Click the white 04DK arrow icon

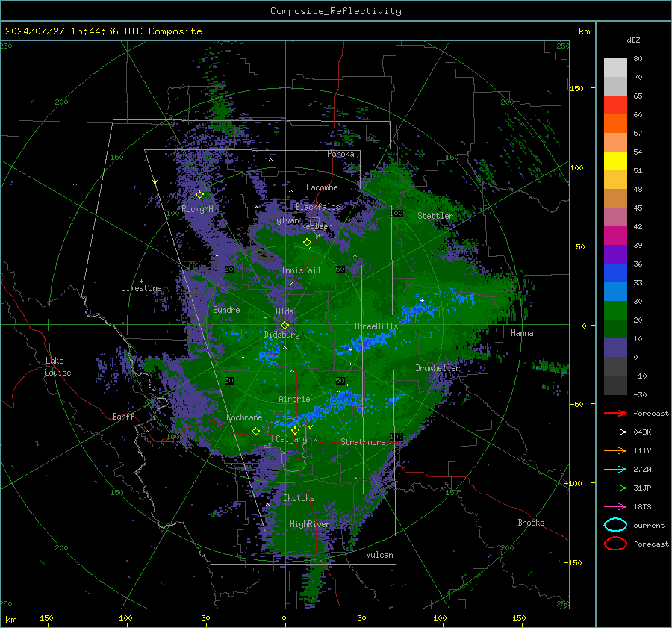pyautogui.click(x=615, y=432)
